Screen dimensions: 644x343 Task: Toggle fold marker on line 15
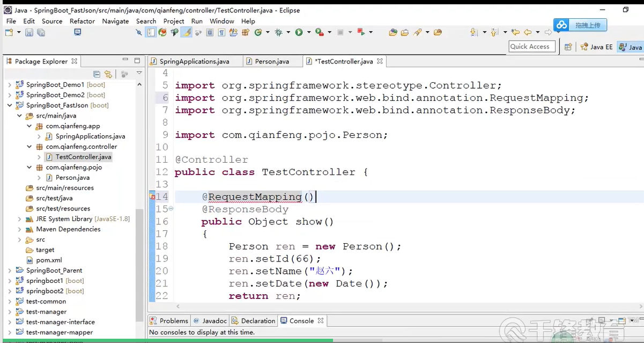[171, 208]
